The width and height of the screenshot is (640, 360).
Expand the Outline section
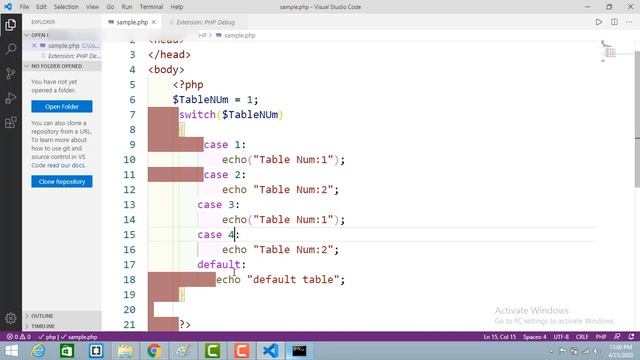(x=62, y=316)
